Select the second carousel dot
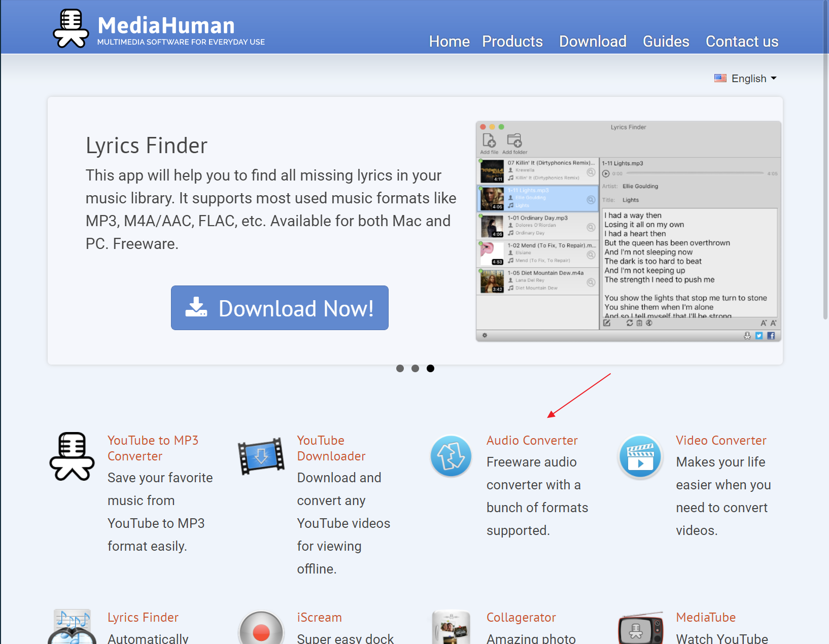This screenshot has width=829, height=644. (415, 369)
